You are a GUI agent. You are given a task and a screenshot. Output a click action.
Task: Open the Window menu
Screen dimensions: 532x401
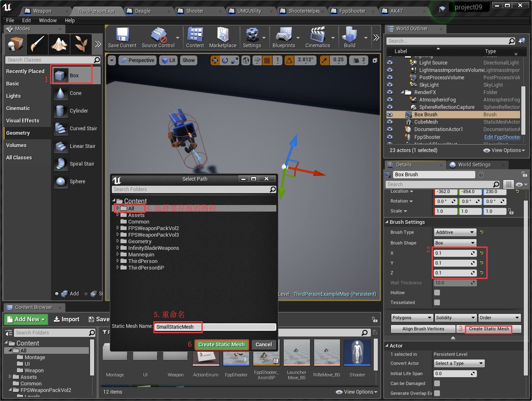[48, 20]
